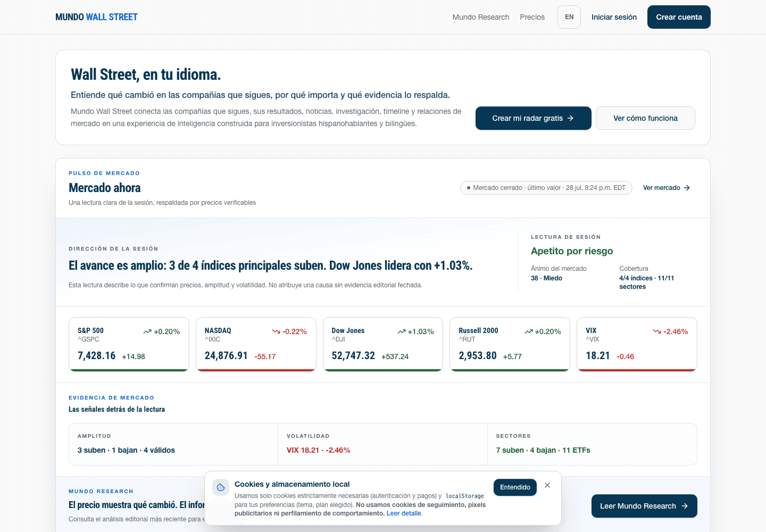Open Leer detalle link in cookie banner
Viewport: 766px width, 532px height.
coord(404,513)
